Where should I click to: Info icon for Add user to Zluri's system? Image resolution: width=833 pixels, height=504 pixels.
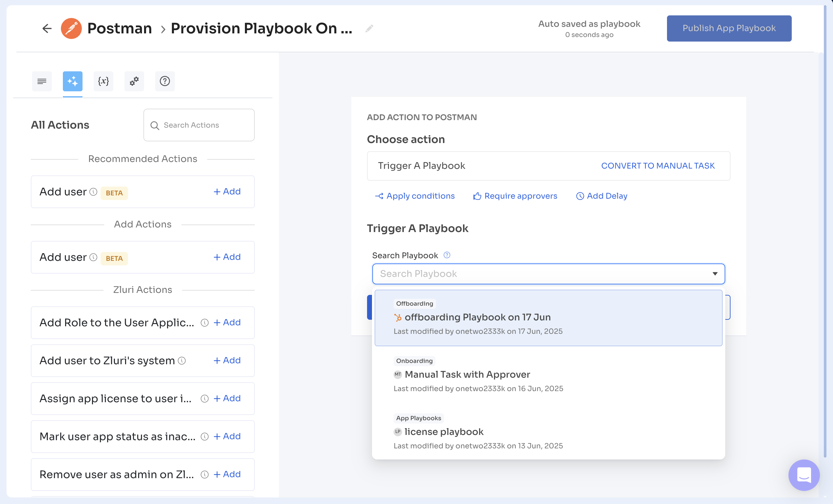tap(182, 361)
